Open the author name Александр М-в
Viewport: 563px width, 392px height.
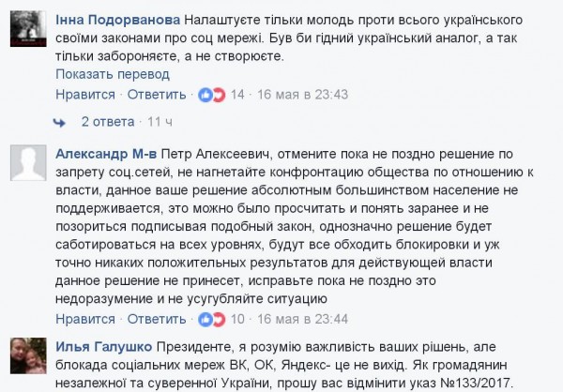(x=106, y=153)
